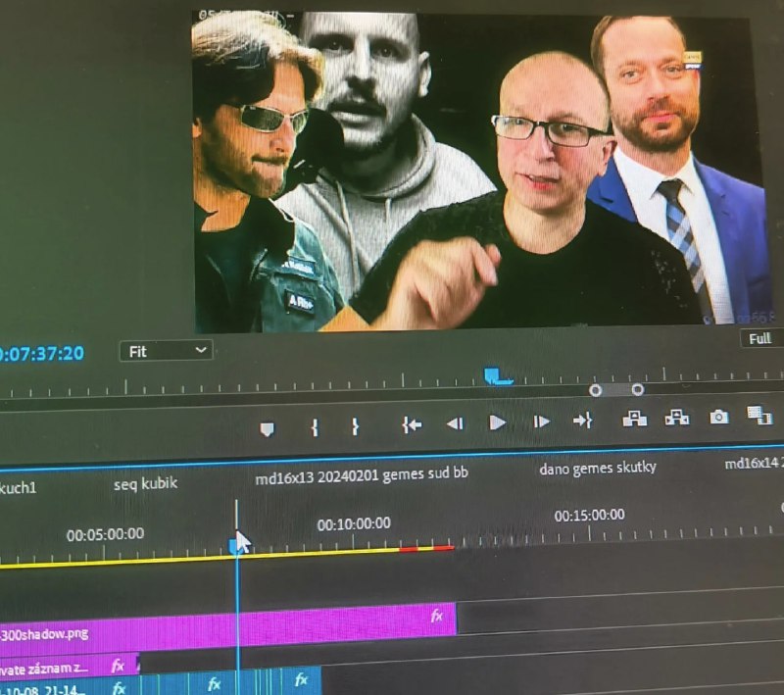Open the md16x14 sequence tab
Screen dimensions: 784x695
(754, 464)
